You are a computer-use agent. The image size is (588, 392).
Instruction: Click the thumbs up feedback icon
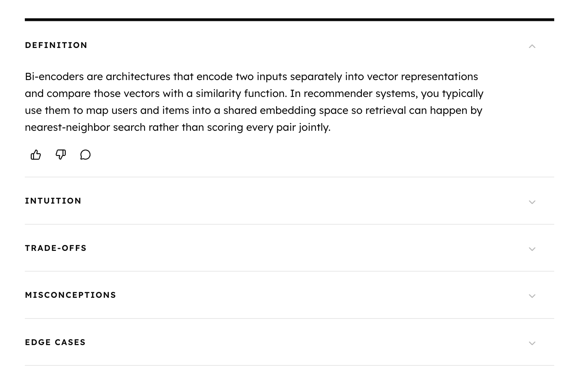(36, 155)
